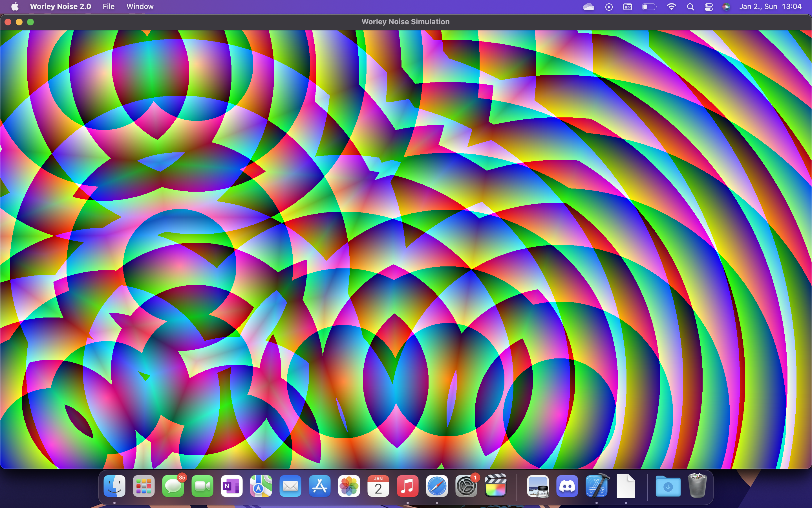Viewport: 812px width, 508px height.
Task: Open the Downloads folder stack
Action: pos(668,486)
